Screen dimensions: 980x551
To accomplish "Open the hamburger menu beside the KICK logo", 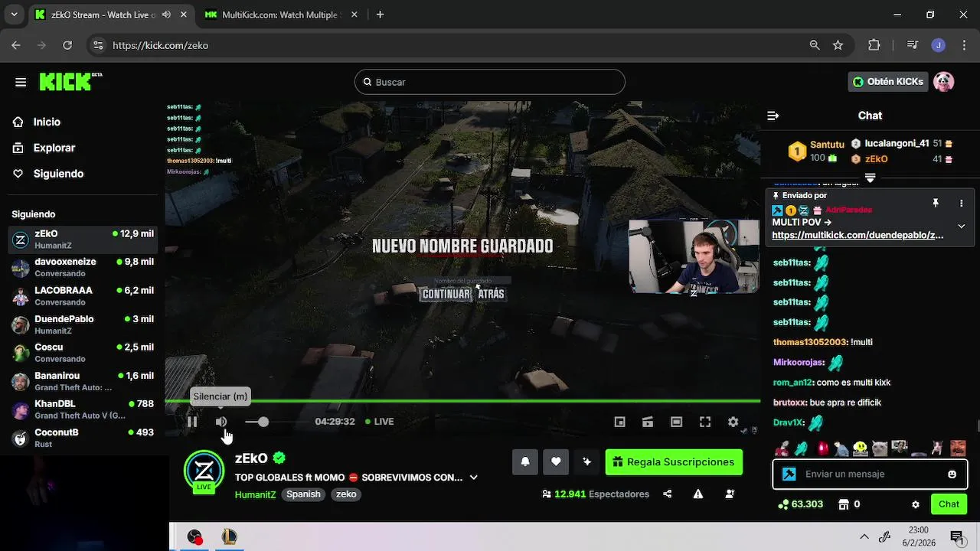I will point(21,82).
